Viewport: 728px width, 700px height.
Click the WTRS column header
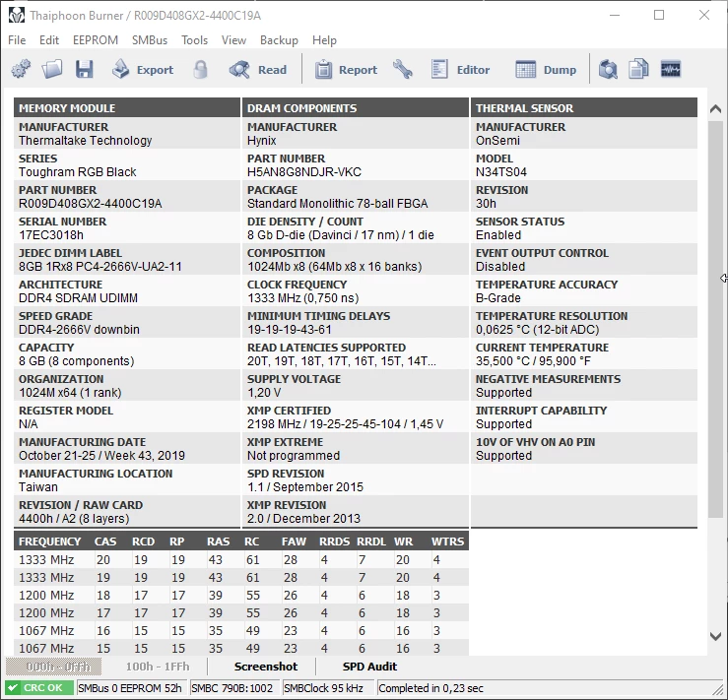[447, 541]
